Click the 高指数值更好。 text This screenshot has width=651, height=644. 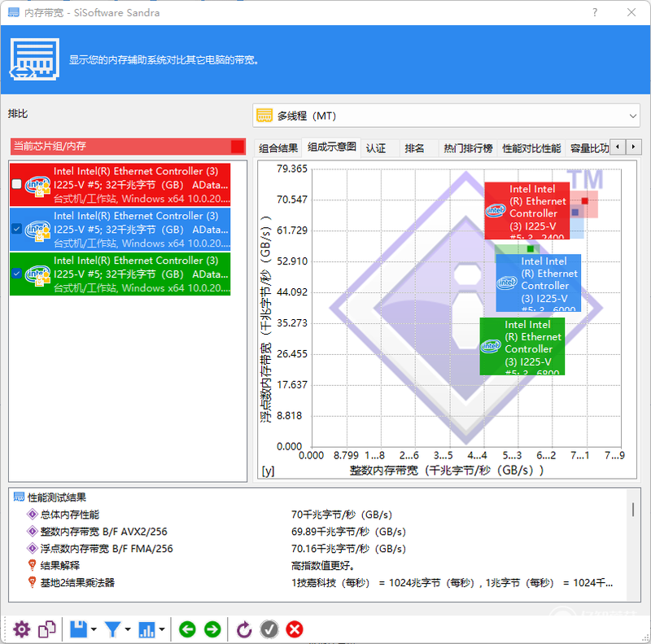pyautogui.click(x=322, y=566)
